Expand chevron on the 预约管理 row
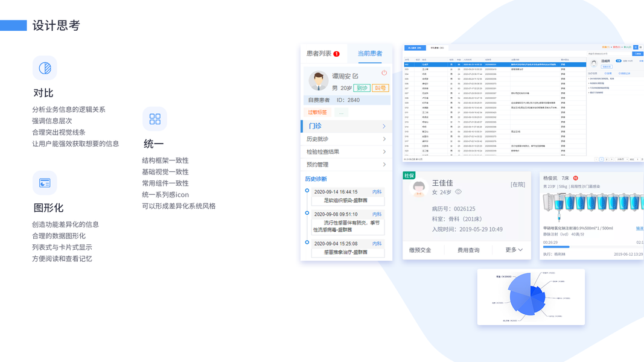Screen dimensions: 644x362 click(384, 165)
